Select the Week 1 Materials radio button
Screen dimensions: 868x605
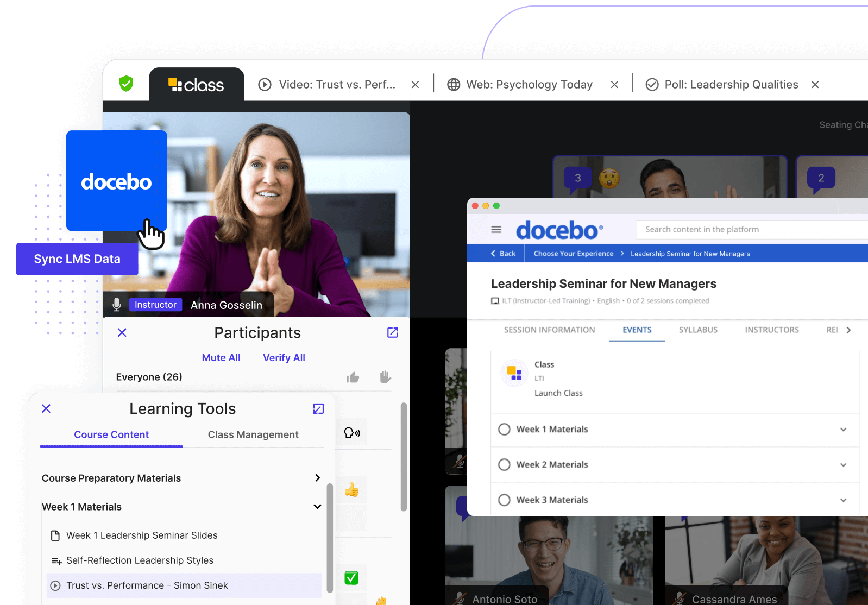tap(504, 429)
